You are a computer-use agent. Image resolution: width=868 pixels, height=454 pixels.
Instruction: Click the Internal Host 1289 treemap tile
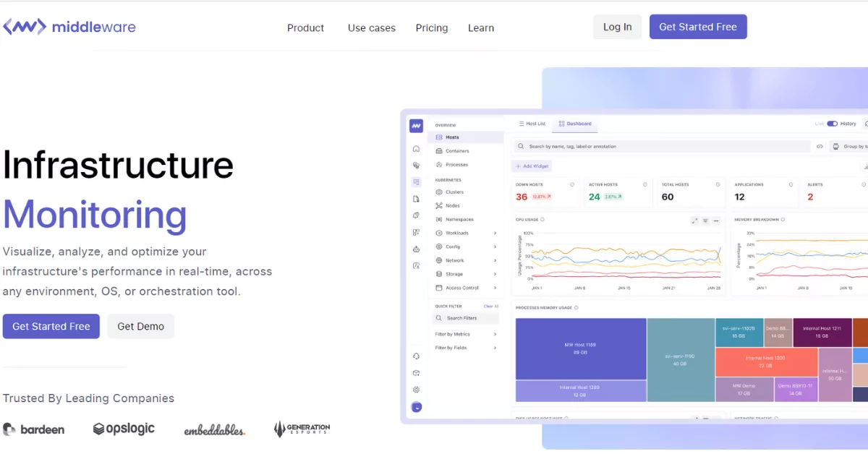[x=581, y=391]
